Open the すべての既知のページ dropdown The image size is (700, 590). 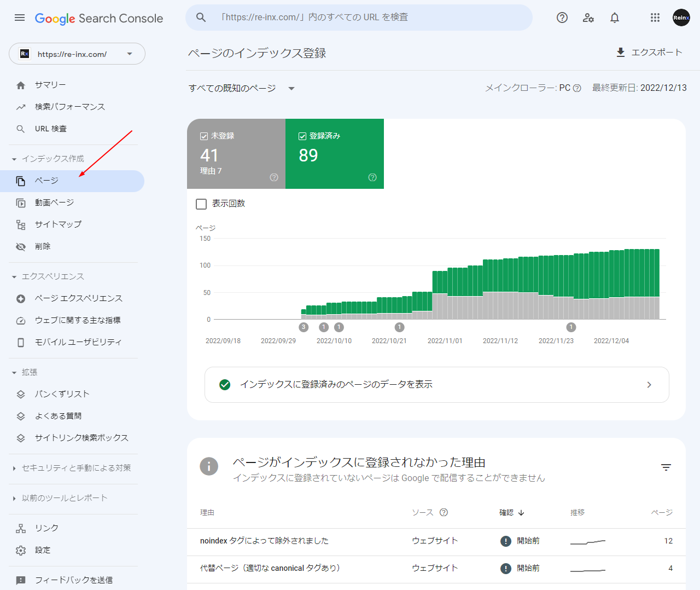(x=242, y=88)
